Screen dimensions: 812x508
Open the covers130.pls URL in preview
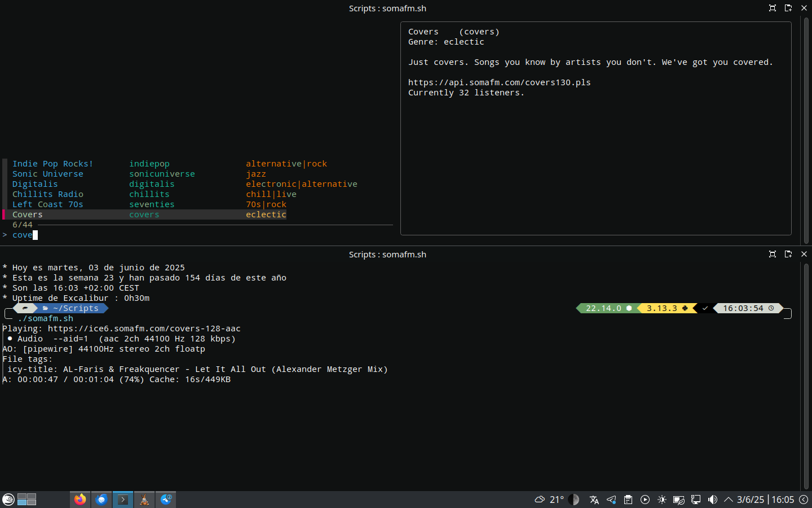[x=500, y=82]
